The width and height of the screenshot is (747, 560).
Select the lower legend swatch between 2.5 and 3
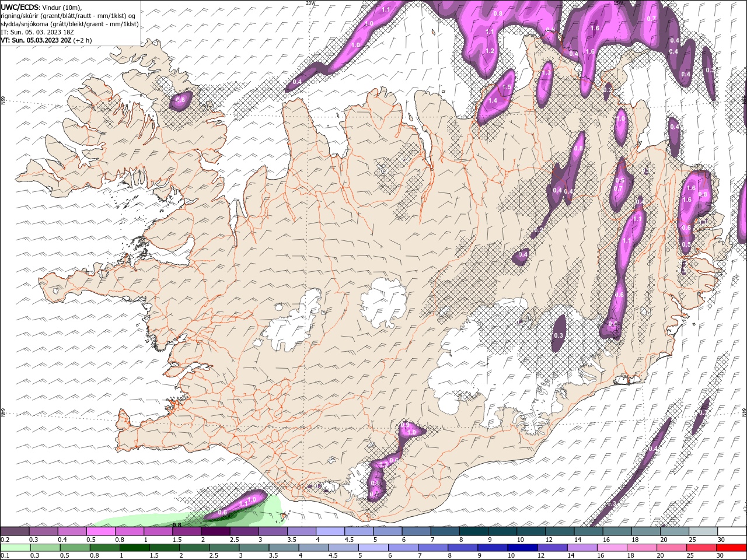224,547
